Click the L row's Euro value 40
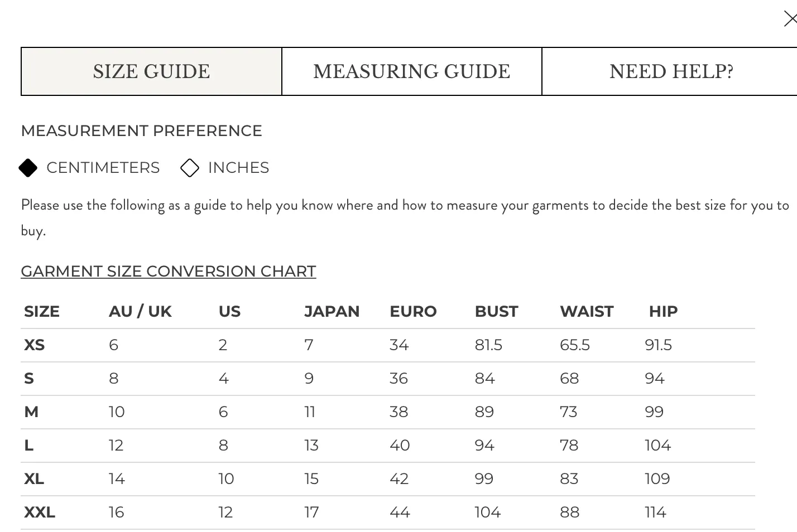This screenshot has height=532, width=797. (x=400, y=445)
